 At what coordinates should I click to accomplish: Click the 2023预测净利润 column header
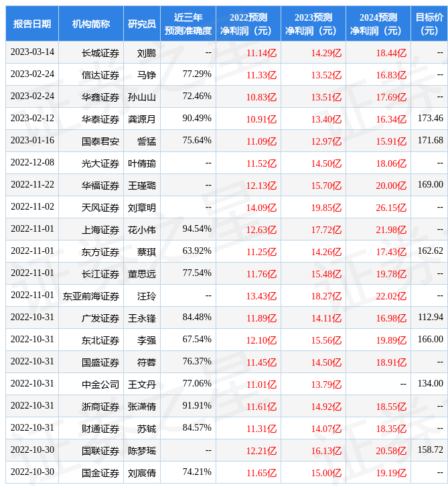point(313,24)
